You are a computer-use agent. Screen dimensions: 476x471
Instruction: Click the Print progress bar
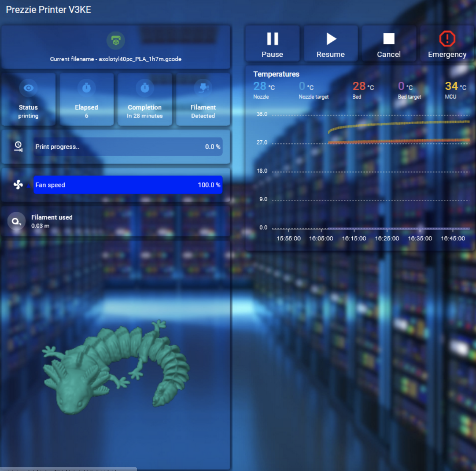[x=128, y=147]
